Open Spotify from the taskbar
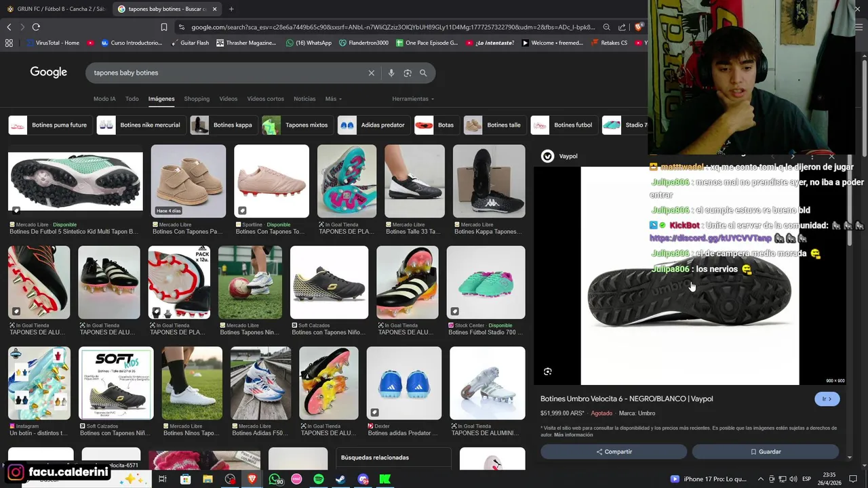This screenshot has width=868, height=488. pyautogui.click(x=319, y=479)
